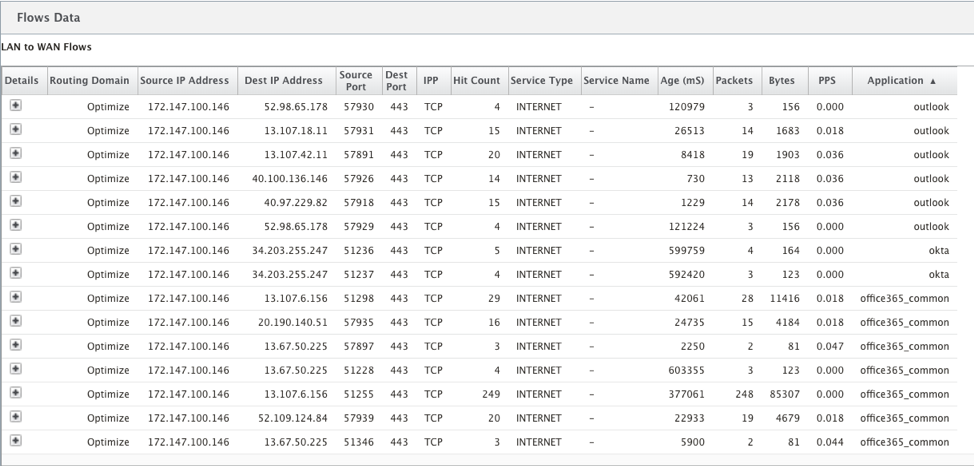Click plus icon for 40.100.136.146 flow
The height and width of the screenshot is (466, 974).
tap(16, 177)
